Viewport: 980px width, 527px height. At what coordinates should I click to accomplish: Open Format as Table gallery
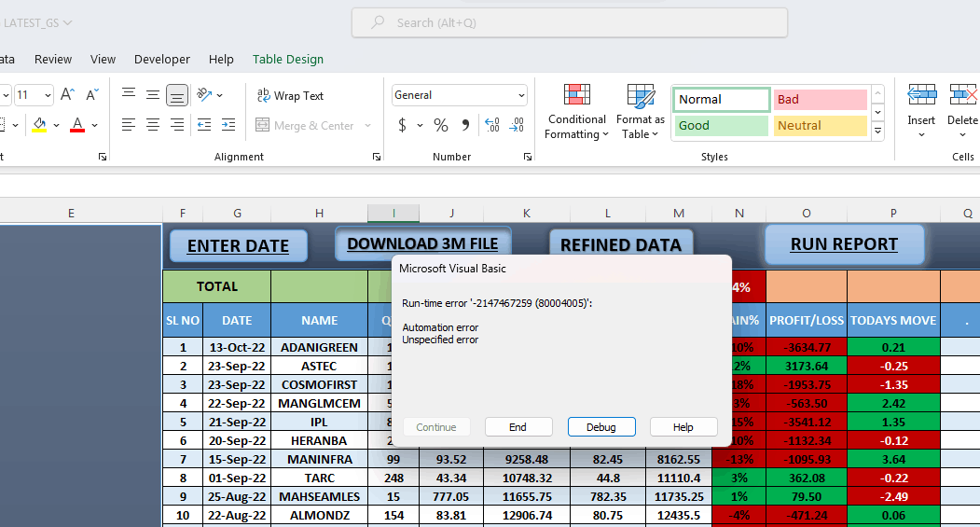click(640, 112)
